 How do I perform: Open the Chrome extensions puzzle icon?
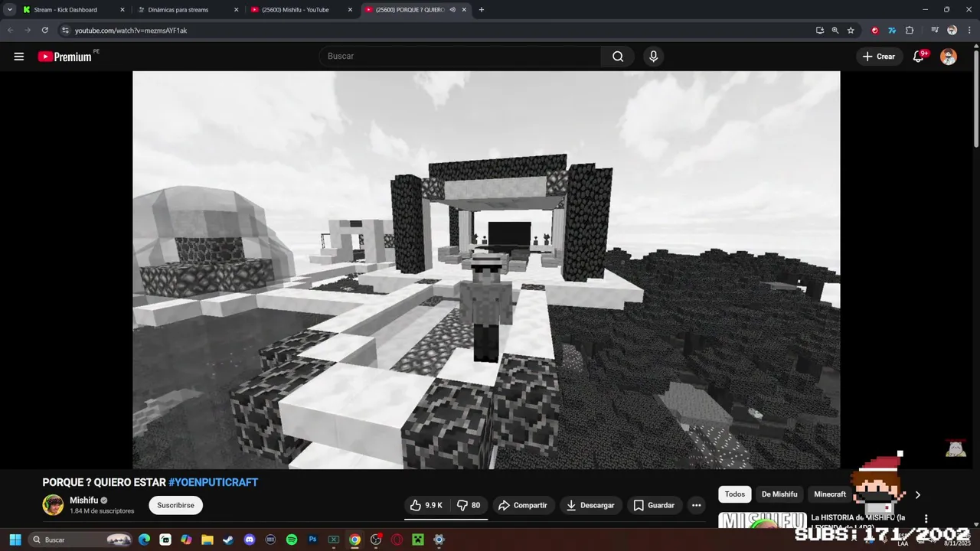pos(910,31)
